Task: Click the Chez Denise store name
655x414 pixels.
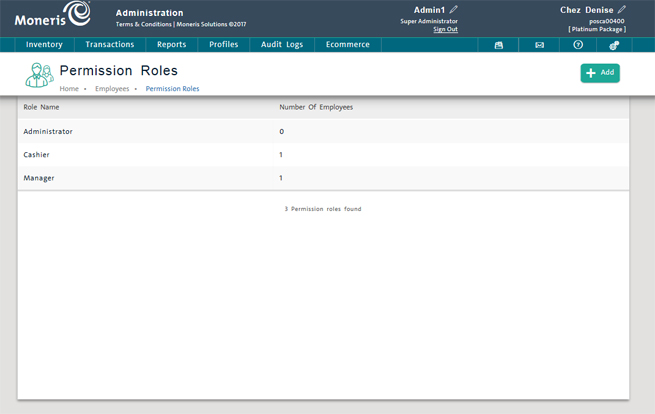Action: coord(587,10)
